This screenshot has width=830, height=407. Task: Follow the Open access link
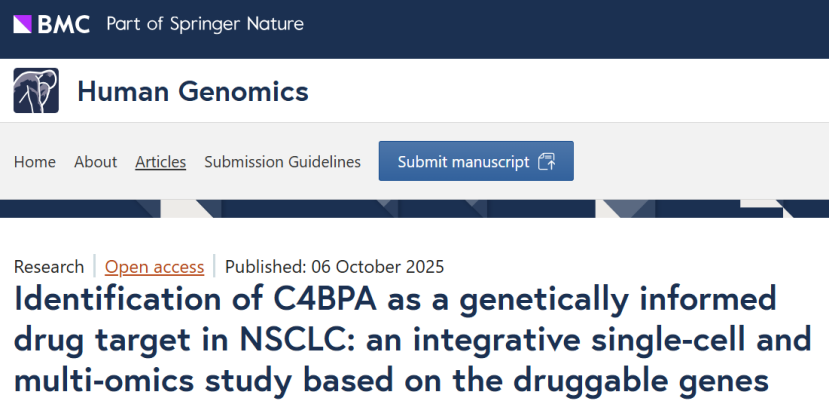pos(154,267)
